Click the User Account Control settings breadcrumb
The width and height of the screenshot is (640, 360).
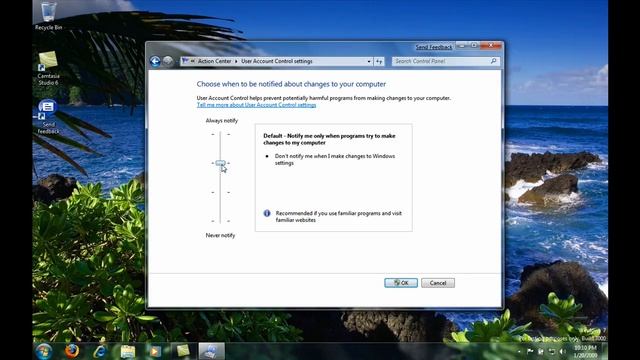coord(276,61)
